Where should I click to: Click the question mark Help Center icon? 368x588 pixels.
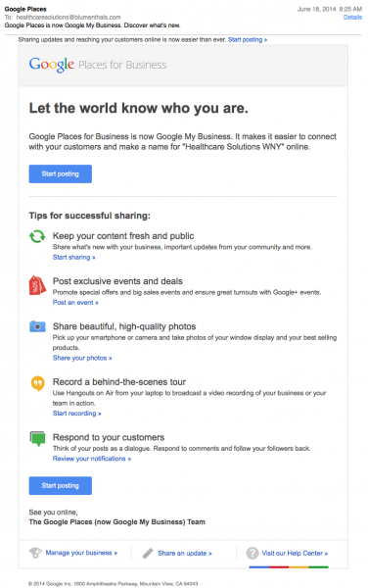(x=253, y=553)
